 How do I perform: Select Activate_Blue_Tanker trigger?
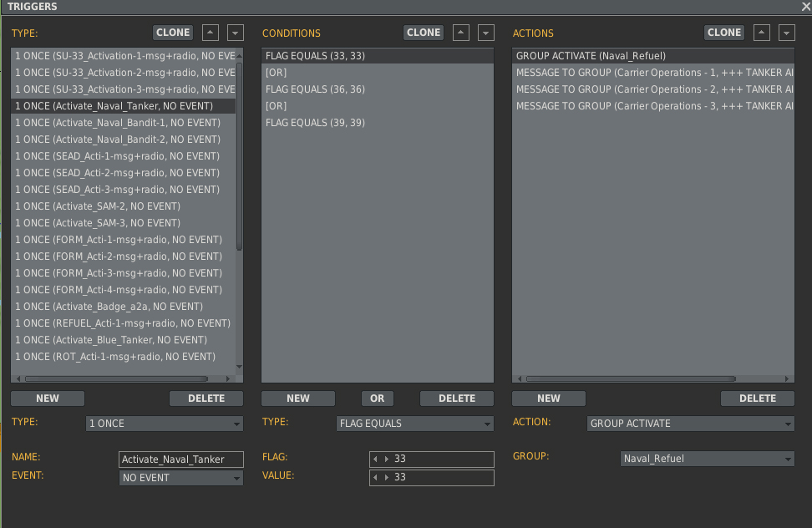(x=124, y=339)
